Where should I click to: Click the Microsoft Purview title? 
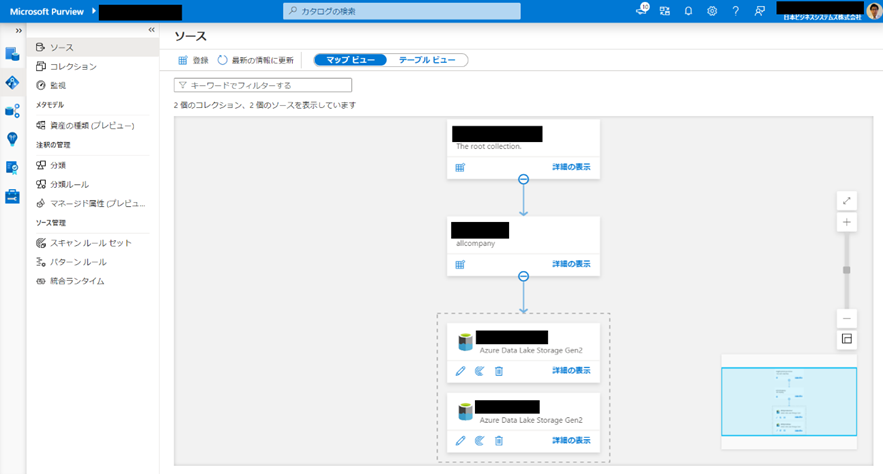(x=47, y=11)
